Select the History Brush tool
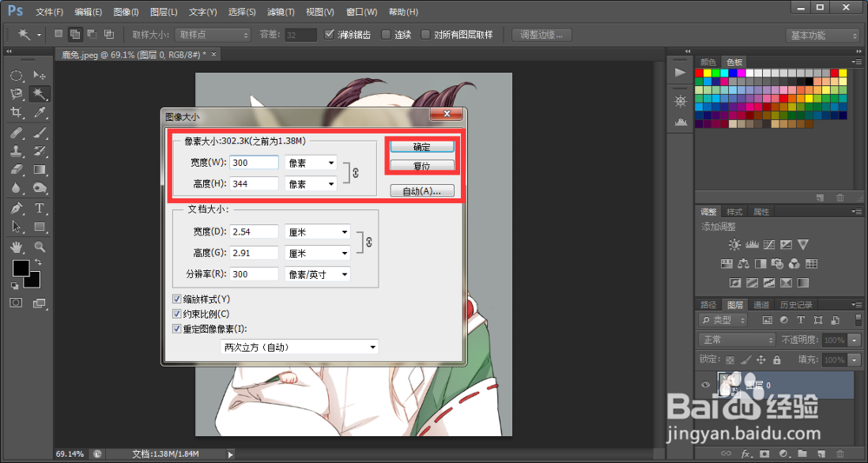This screenshot has height=463, width=868. coord(39,150)
